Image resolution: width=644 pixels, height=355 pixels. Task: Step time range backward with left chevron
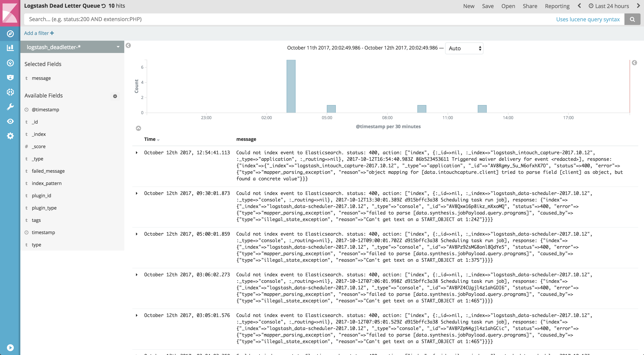pyautogui.click(x=579, y=6)
